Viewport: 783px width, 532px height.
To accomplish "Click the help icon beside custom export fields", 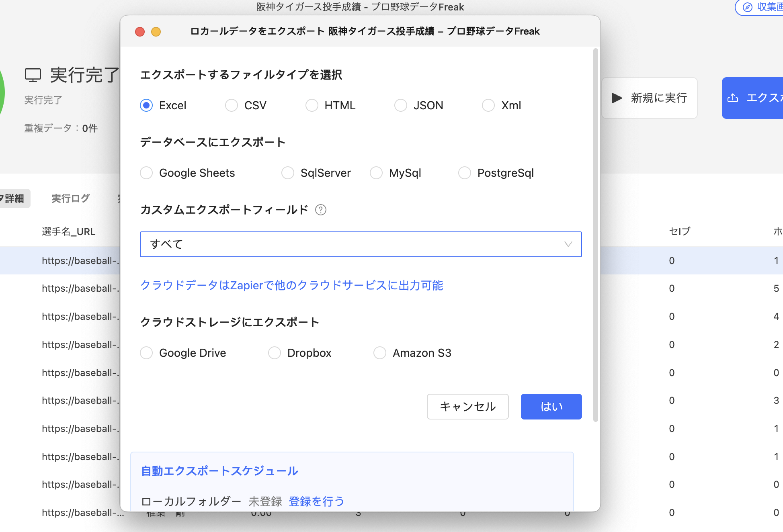I will (321, 210).
